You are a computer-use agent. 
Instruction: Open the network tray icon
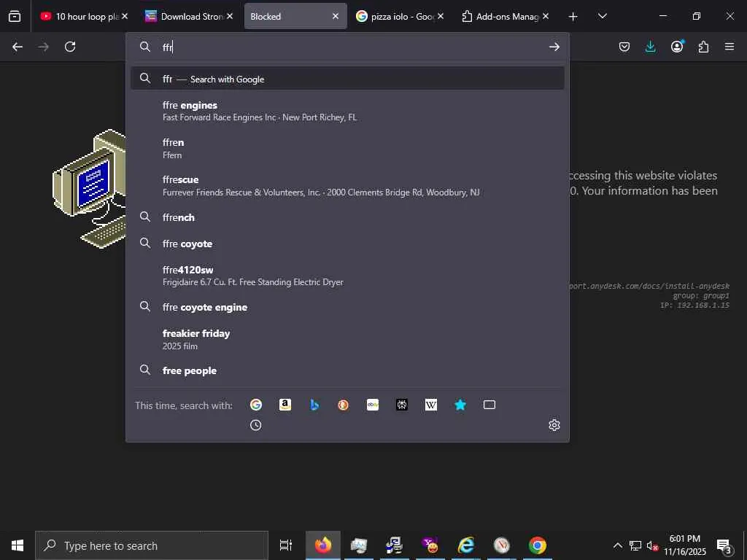[635, 545]
